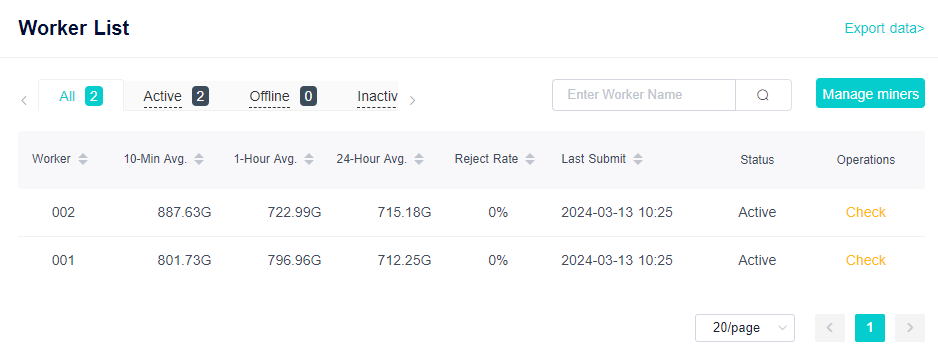Select the All workers tab

pos(81,96)
